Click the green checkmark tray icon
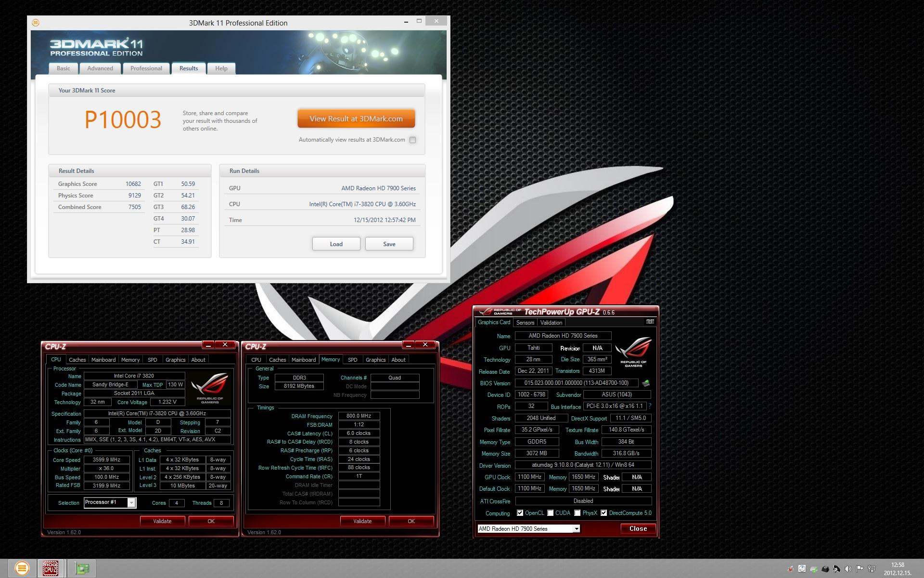This screenshot has width=924, height=578. [x=814, y=569]
